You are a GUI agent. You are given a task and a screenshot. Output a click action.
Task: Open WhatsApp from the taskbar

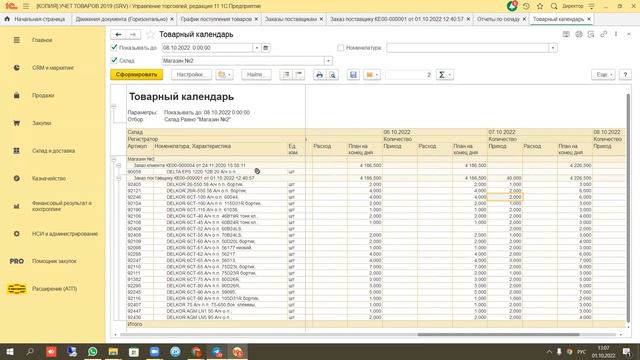(93, 352)
